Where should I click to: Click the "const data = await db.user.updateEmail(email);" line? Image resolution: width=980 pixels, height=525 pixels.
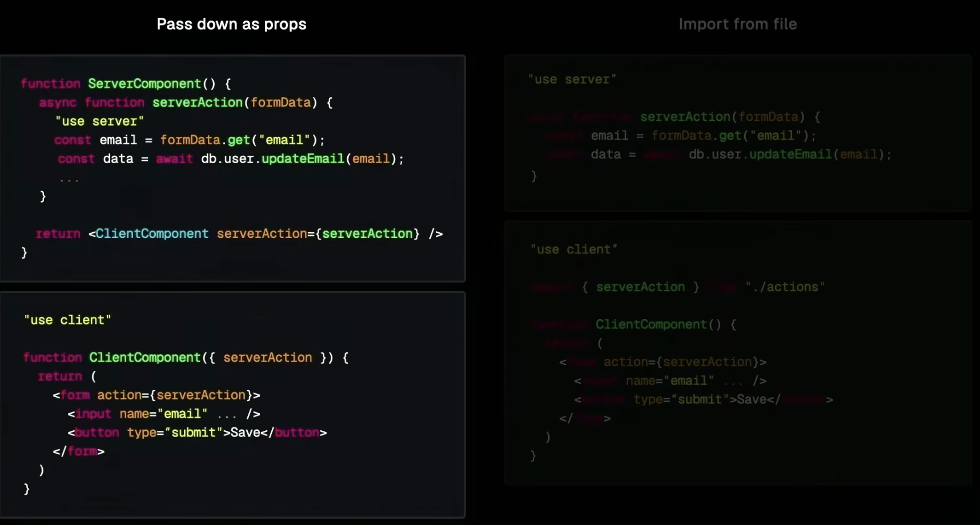[231, 159]
